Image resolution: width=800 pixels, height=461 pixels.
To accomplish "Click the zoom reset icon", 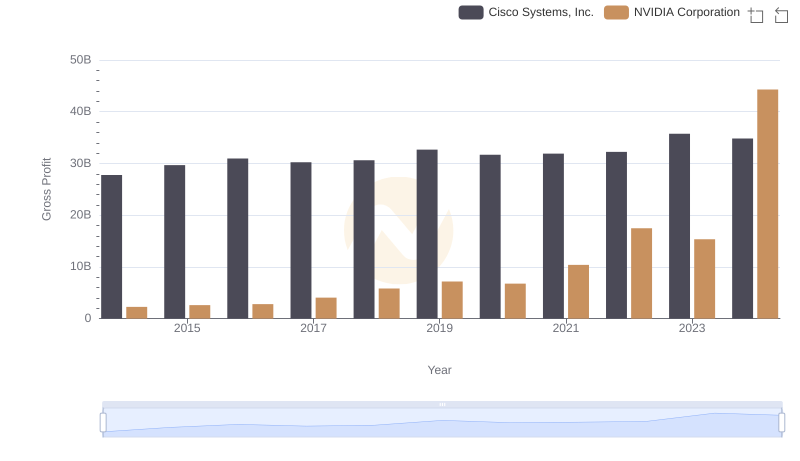I will coord(781,15).
